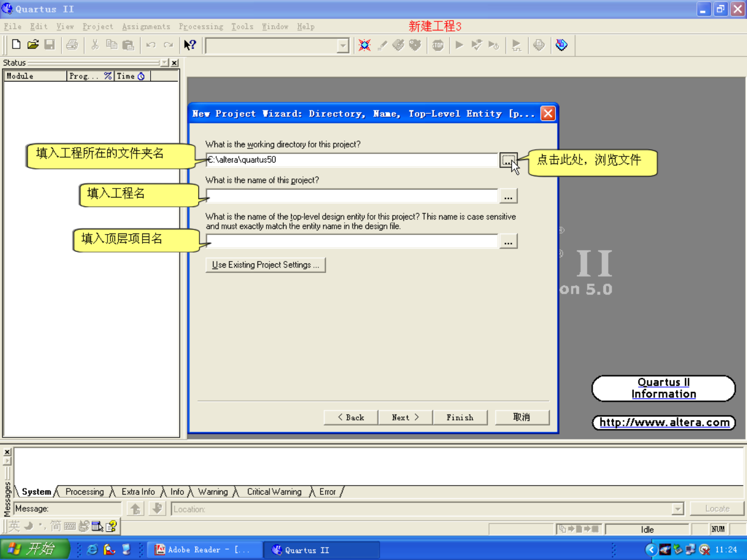747x560 pixels.
Task: Close the Status panel with its X
Action: [174, 62]
